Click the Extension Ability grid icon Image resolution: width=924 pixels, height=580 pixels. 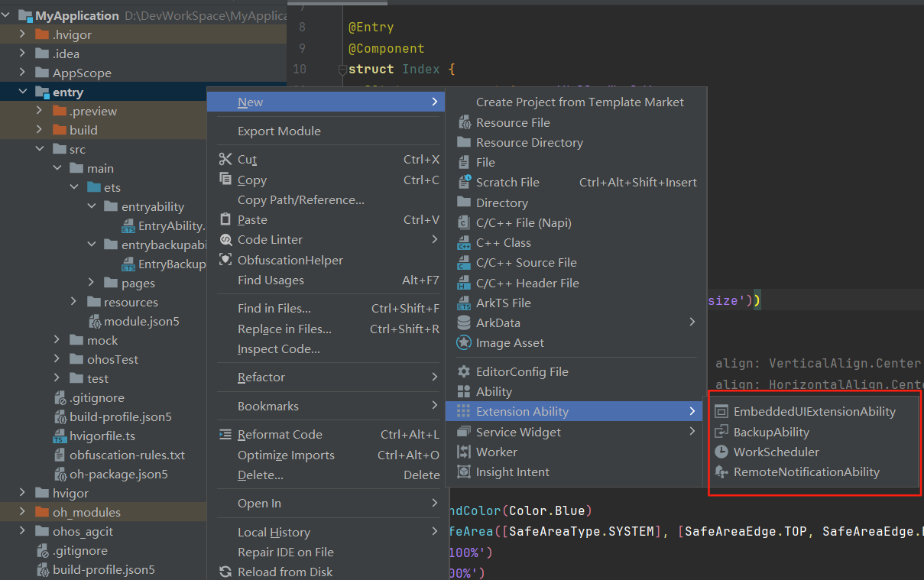tap(463, 411)
